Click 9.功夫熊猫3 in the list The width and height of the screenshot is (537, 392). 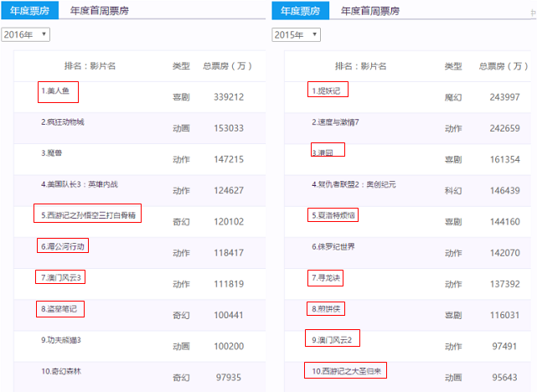[61, 340]
